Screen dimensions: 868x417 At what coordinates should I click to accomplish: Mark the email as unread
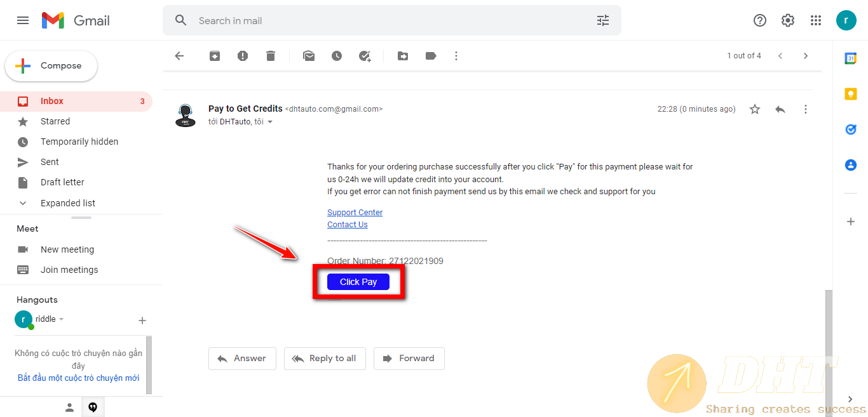309,56
